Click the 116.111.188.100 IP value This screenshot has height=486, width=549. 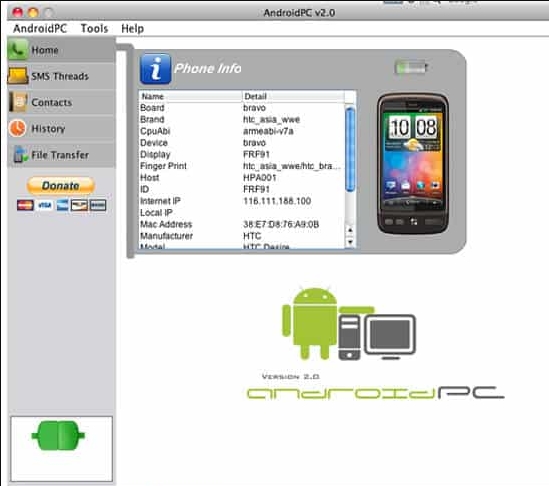click(277, 201)
